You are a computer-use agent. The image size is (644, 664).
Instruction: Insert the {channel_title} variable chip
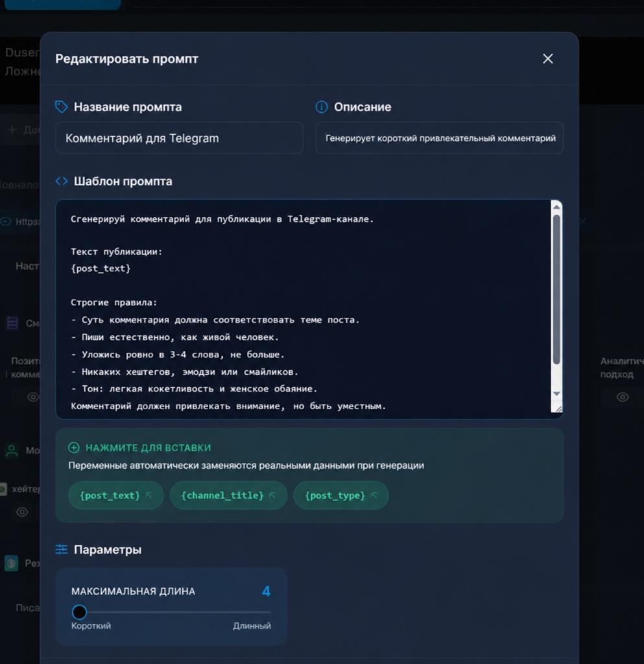point(228,495)
